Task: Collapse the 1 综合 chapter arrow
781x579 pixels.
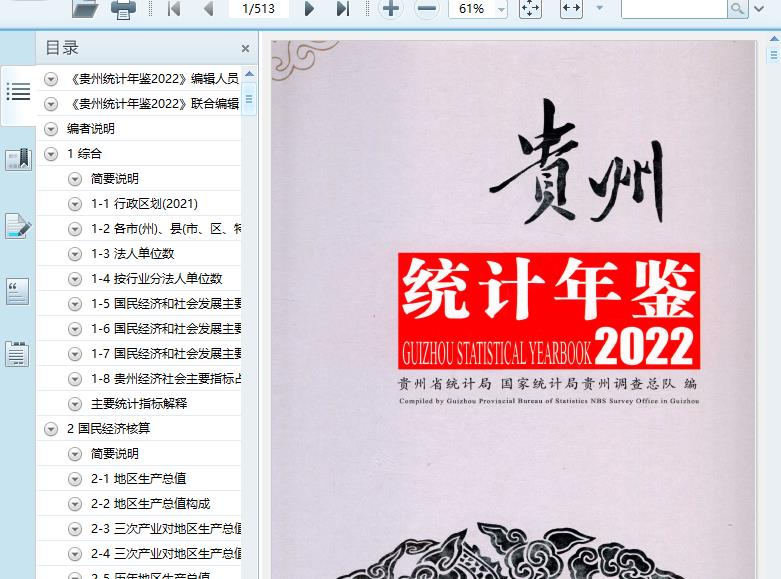Action: (51, 154)
